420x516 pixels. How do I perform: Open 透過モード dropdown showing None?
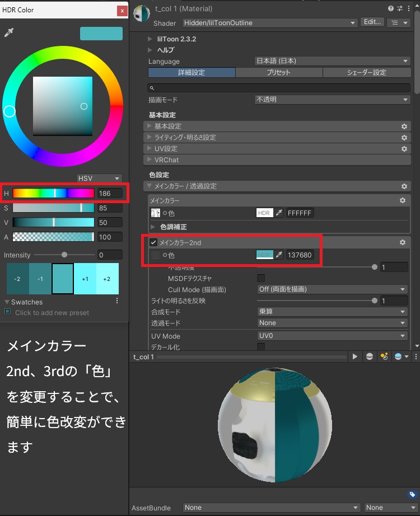[333, 323]
